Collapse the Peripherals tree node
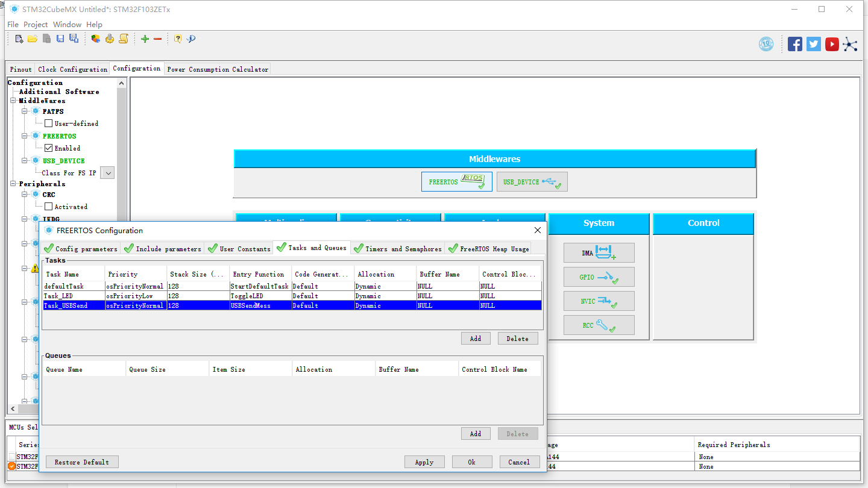This screenshot has width=868, height=488. pyautogui.click(x=13, y=184)
